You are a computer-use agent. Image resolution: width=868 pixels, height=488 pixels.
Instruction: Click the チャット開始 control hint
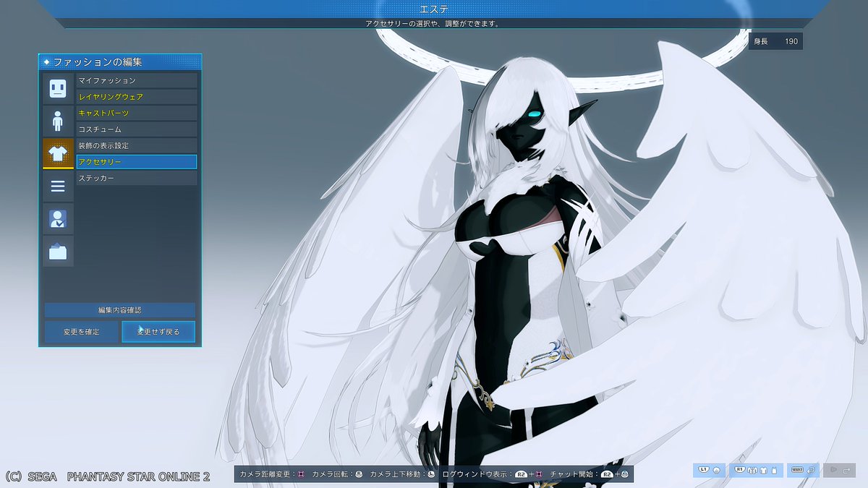click(x=590, y=475)
